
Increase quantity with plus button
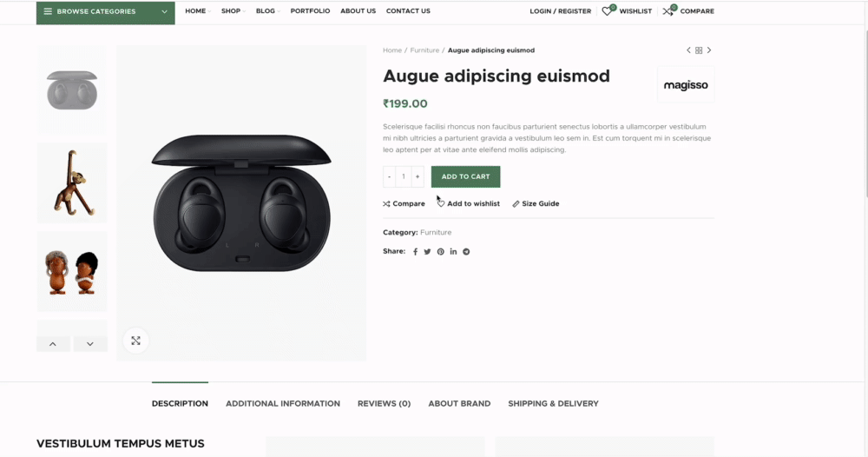pos(418,176)
